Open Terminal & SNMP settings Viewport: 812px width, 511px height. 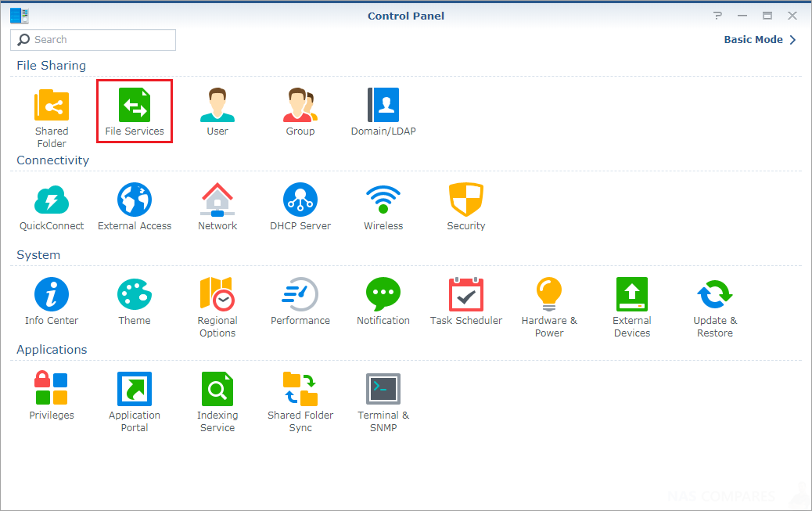click(383, 402)
